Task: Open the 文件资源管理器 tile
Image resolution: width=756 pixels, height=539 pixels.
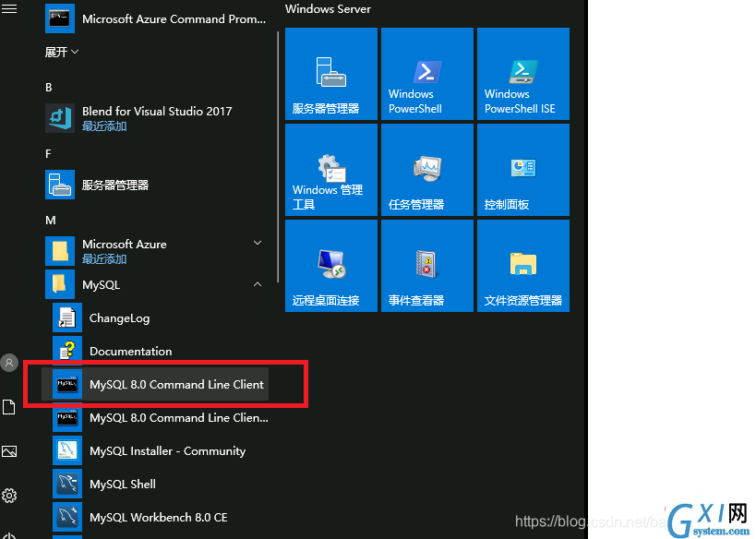Action: coord(523,266)
